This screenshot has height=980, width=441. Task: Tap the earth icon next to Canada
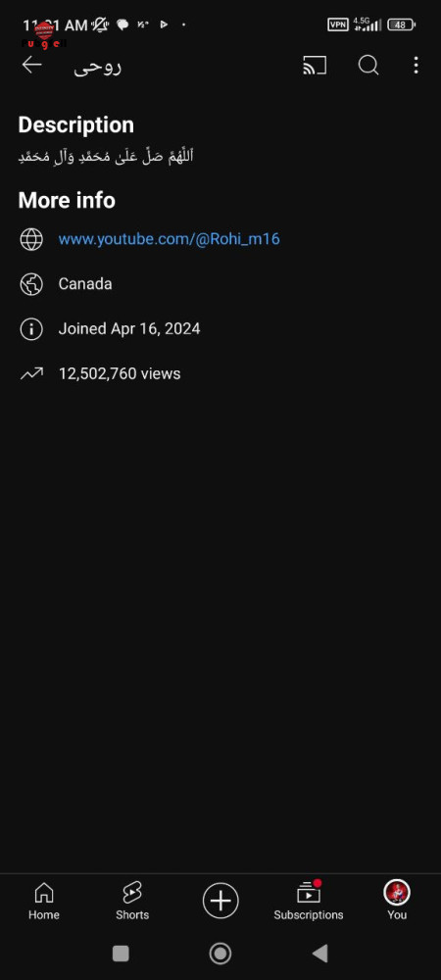click(31, 284)
